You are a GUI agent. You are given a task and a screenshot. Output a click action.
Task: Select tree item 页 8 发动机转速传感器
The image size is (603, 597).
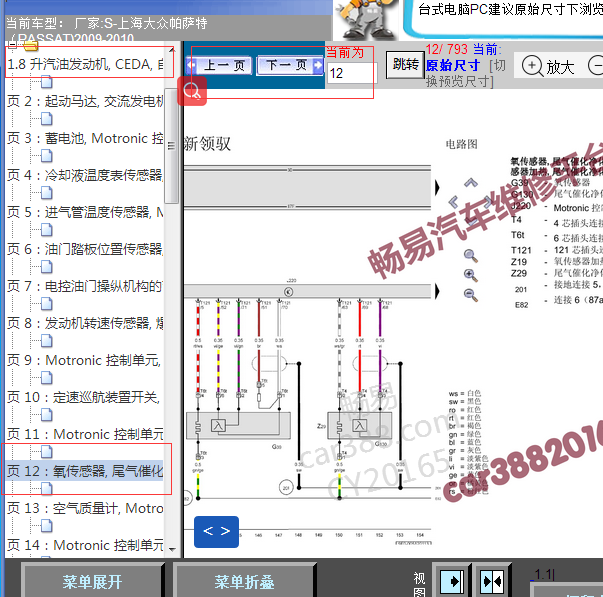(85, 324)
